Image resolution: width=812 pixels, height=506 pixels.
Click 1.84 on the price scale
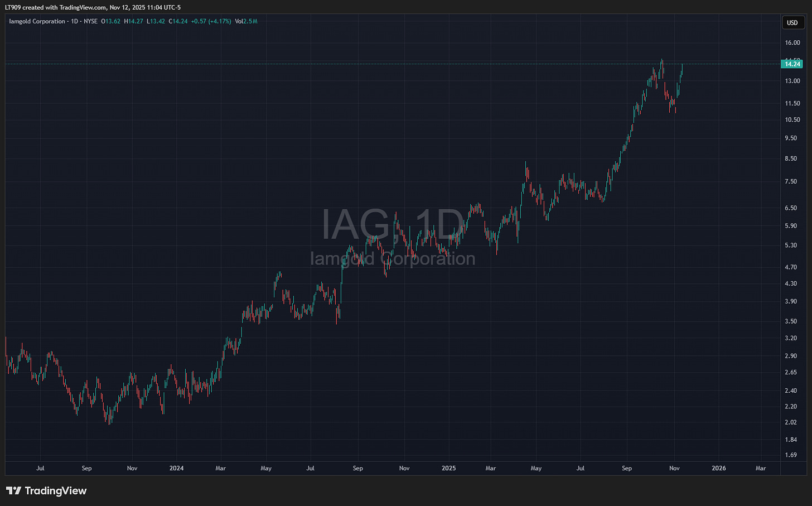pos(792,440)
